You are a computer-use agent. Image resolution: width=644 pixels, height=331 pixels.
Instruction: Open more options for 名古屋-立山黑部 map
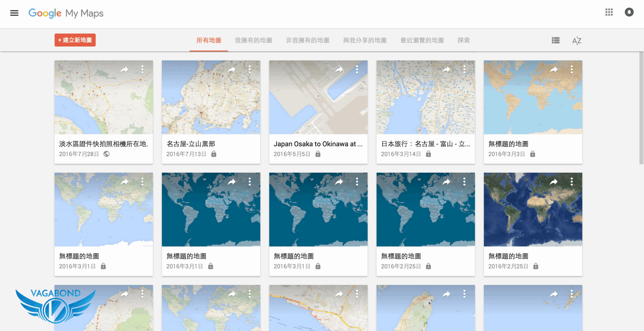coord(250,69)
